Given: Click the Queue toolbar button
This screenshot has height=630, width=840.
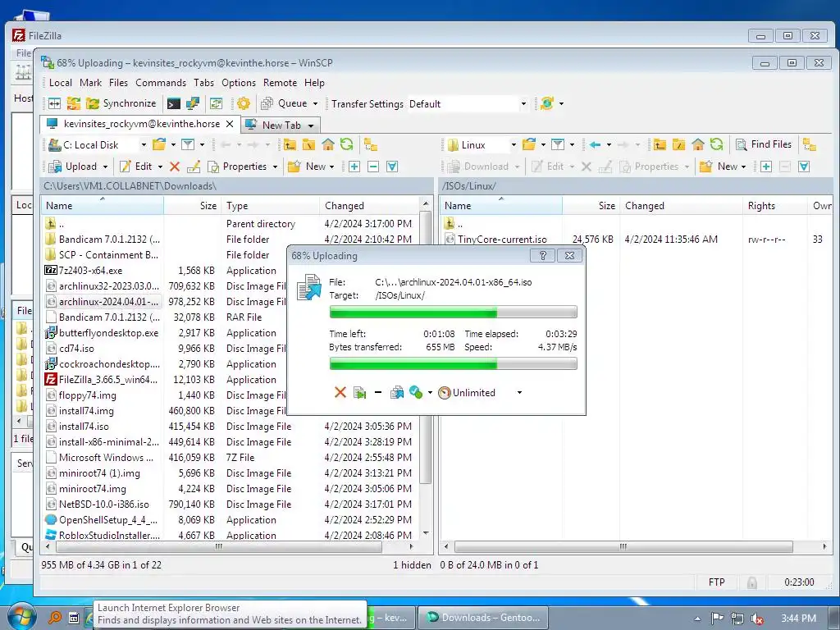Looking at the screenshot, I should coord(285,103).
